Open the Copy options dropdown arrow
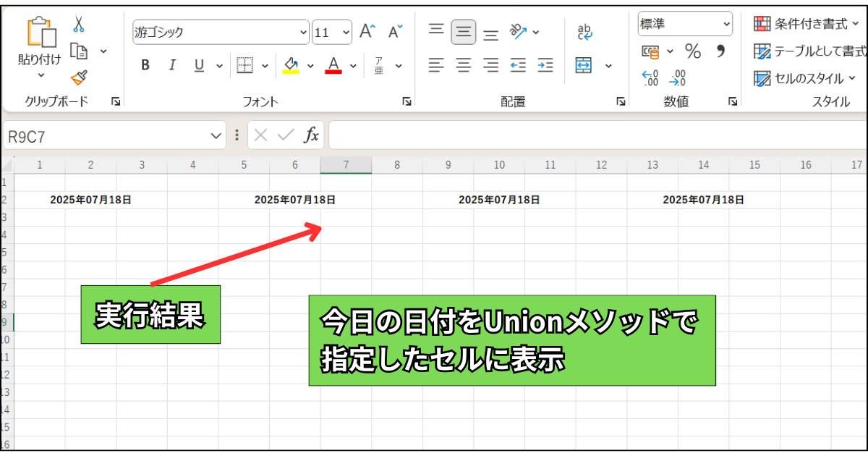Screen dimensions: 868x456 coord(103,51)
